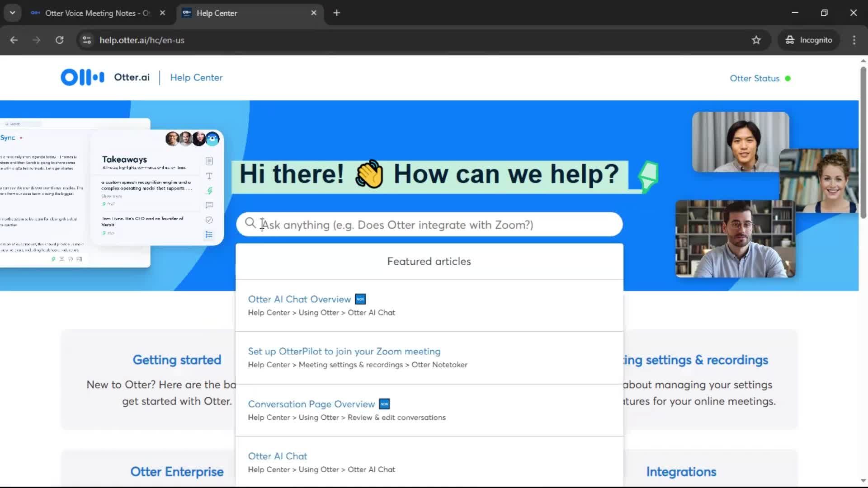The height and width of the screenshot is (488, 868).
Task: Reload the current page
Action: (x=59, y=40)
